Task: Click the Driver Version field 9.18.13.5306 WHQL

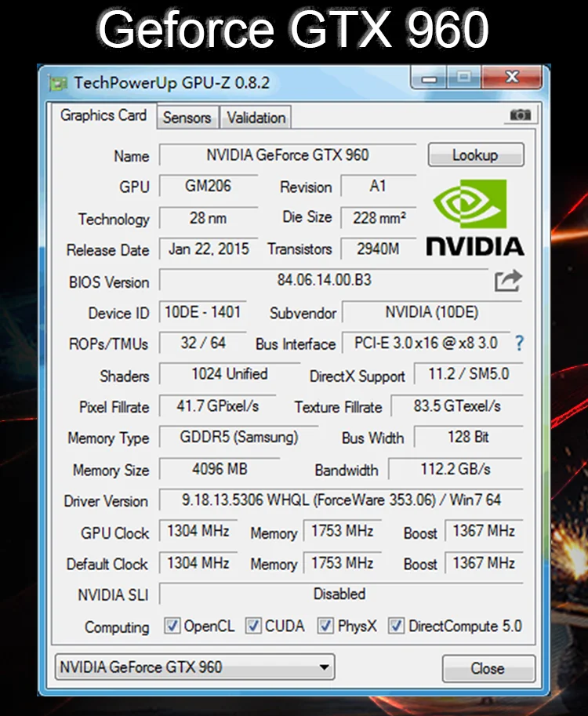Action: pyautogui.click(x=341, y=500)
